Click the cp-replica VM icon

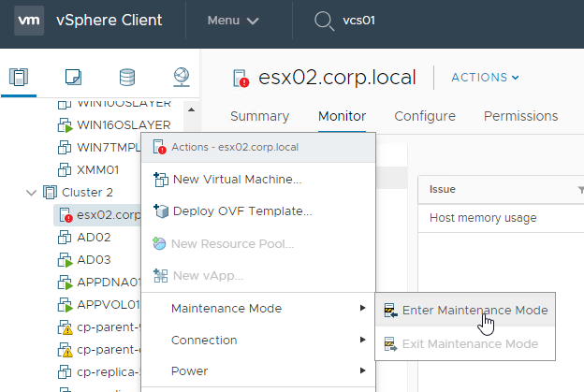65,372
